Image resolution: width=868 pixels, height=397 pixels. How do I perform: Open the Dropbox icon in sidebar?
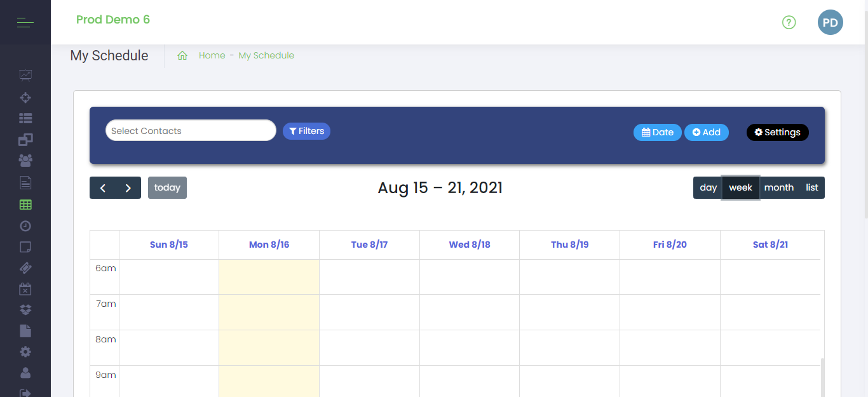(x=25, y=310)
